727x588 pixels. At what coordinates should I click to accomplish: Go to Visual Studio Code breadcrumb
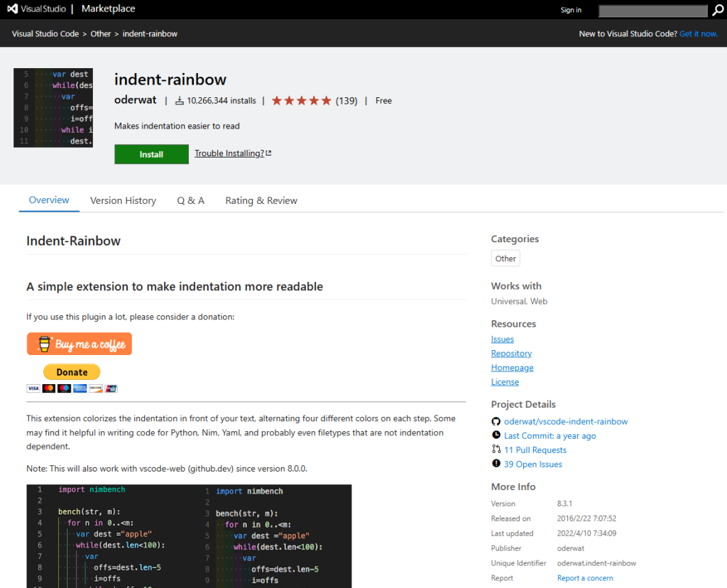(45, 34)
